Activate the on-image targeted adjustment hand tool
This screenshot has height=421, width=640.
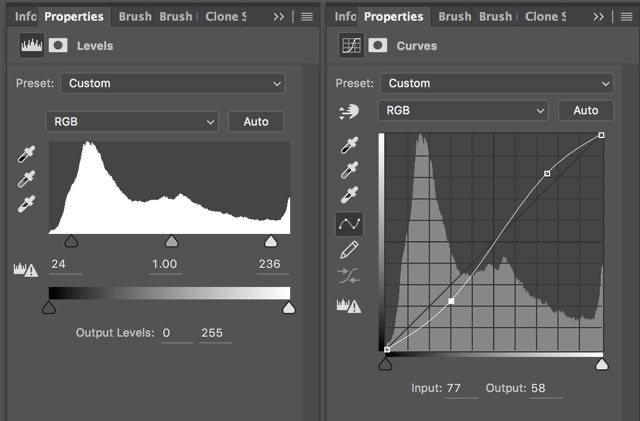coord(349,111)
